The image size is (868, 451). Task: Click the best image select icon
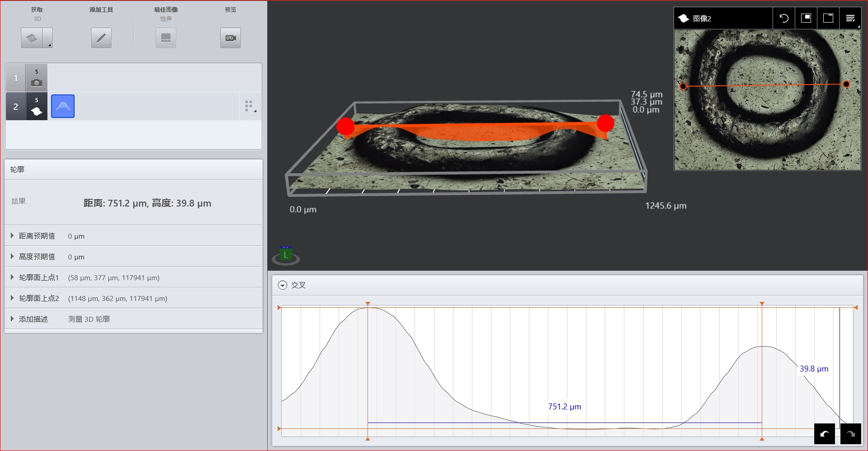pos(165,38)
